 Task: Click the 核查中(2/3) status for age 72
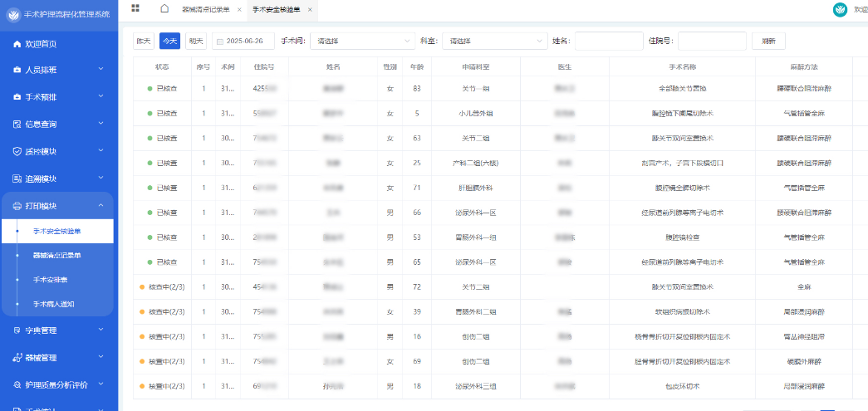(x=162, y=287)
